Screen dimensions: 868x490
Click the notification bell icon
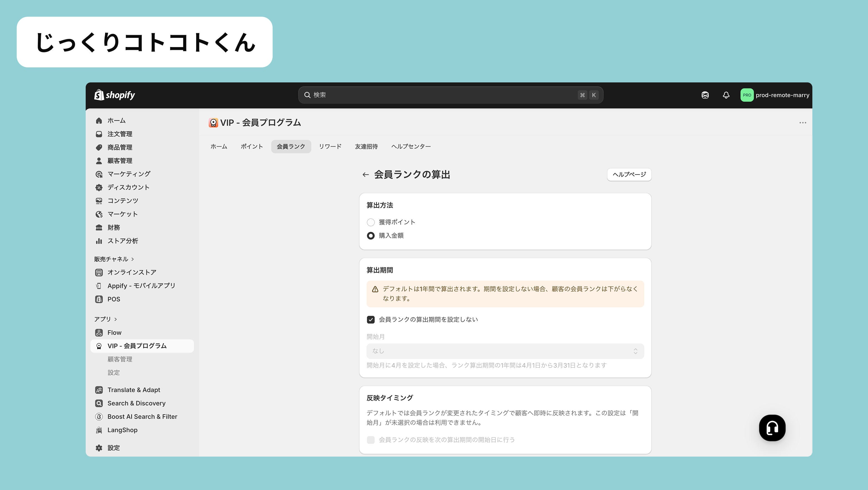click(726, 95)
